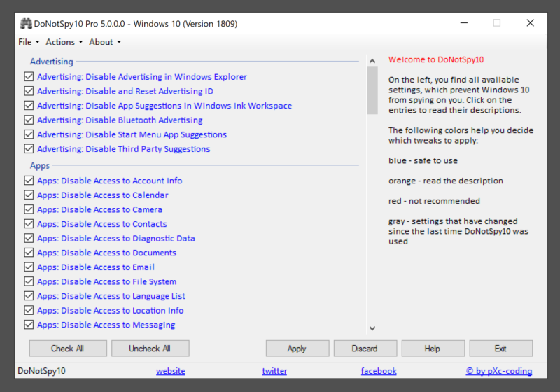Click the scrollbar down arrow
The width and height of the screenshot is (560, 392).
point(372,328)
